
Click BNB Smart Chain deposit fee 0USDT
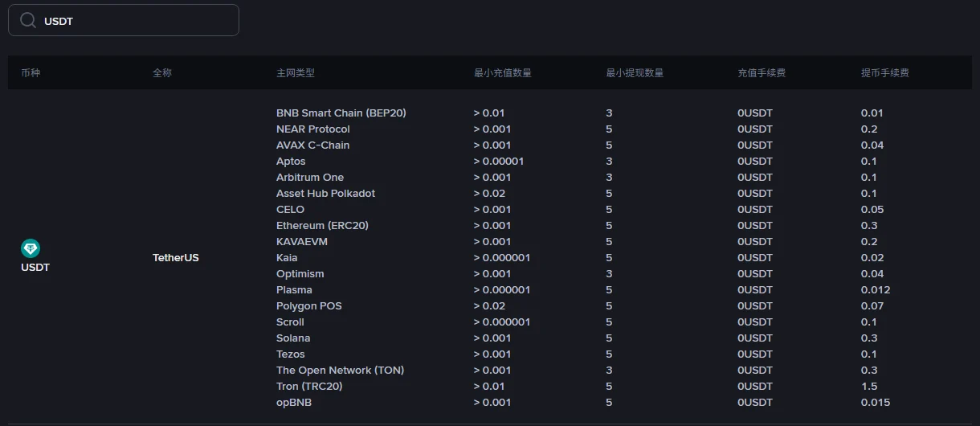point(755,113)
